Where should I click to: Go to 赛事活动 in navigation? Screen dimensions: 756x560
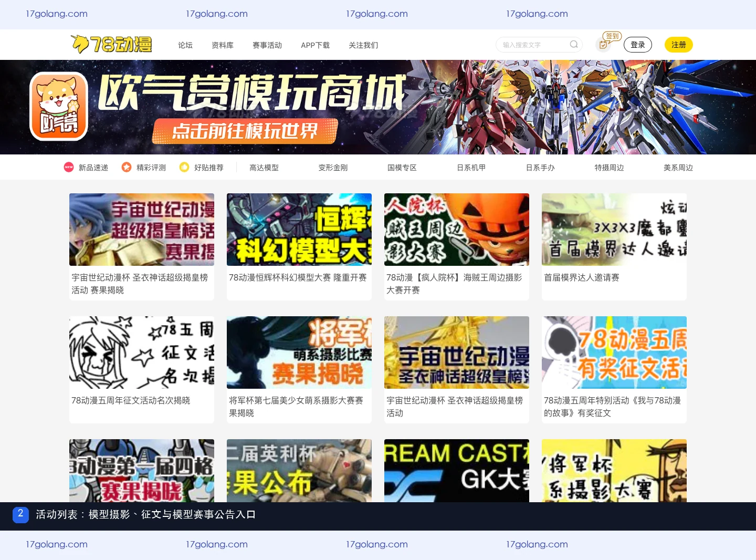[267, 45]
